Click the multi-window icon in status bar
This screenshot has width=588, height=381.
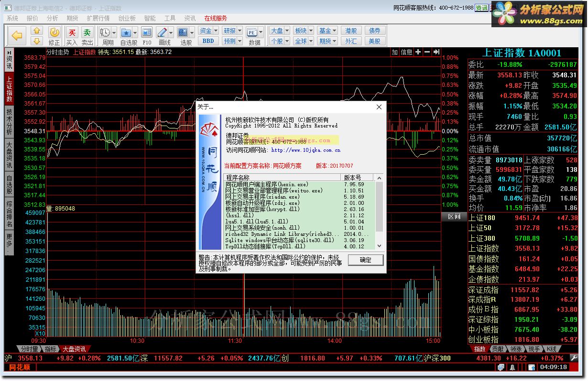click(x=501, y=367)
